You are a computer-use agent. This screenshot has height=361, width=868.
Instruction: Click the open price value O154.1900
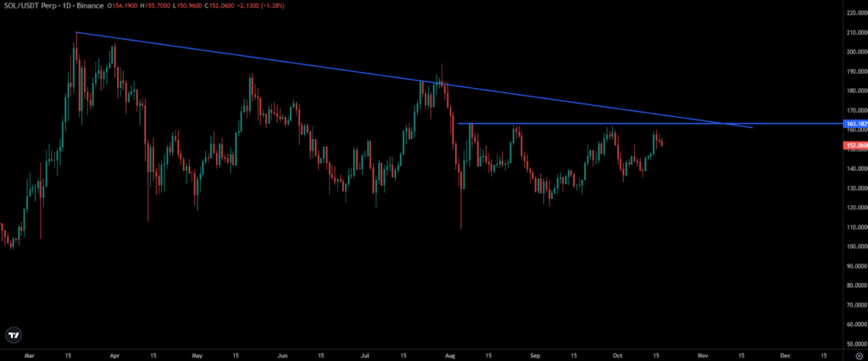click(x=122, y=5)
